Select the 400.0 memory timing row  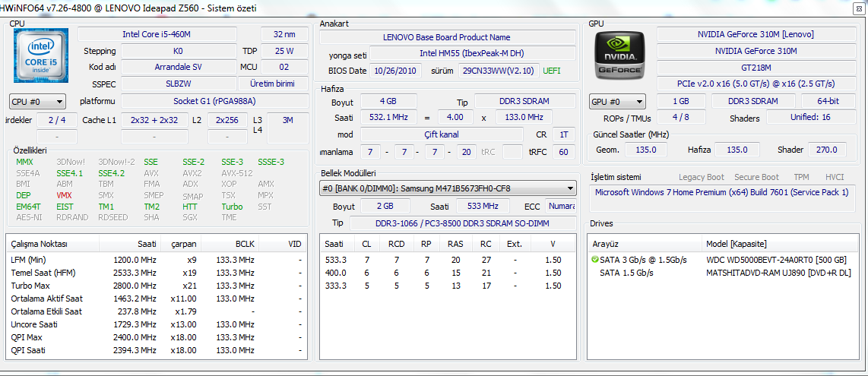pyautogui.click(x=448, y=273)
